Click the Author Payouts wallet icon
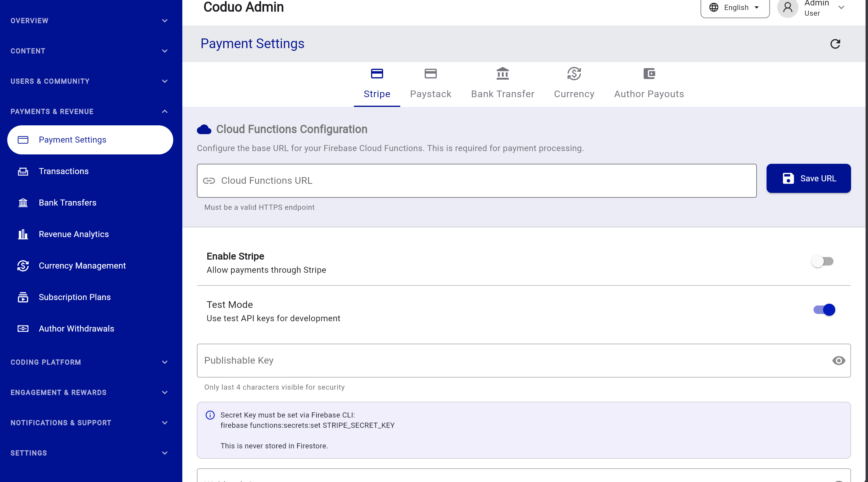The image size is (868, 482). [649, 74]
